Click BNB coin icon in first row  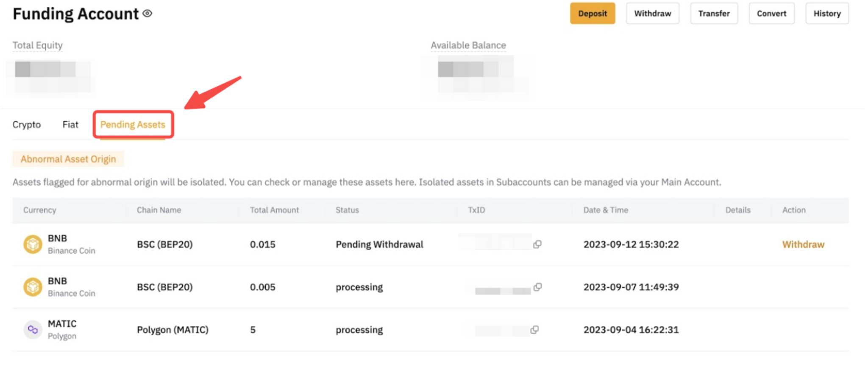[x=33, y=244]
